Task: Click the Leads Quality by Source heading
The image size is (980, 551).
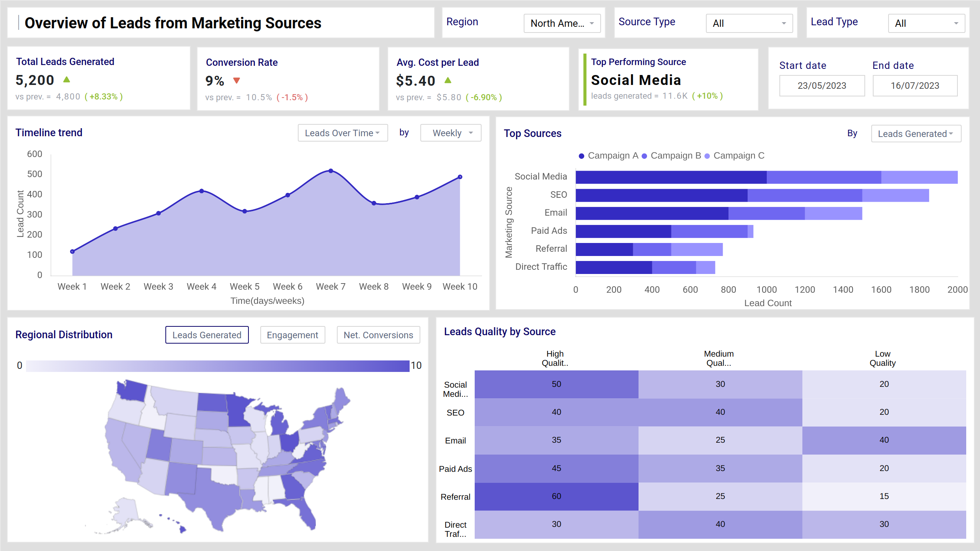Action: coord(500,331)
